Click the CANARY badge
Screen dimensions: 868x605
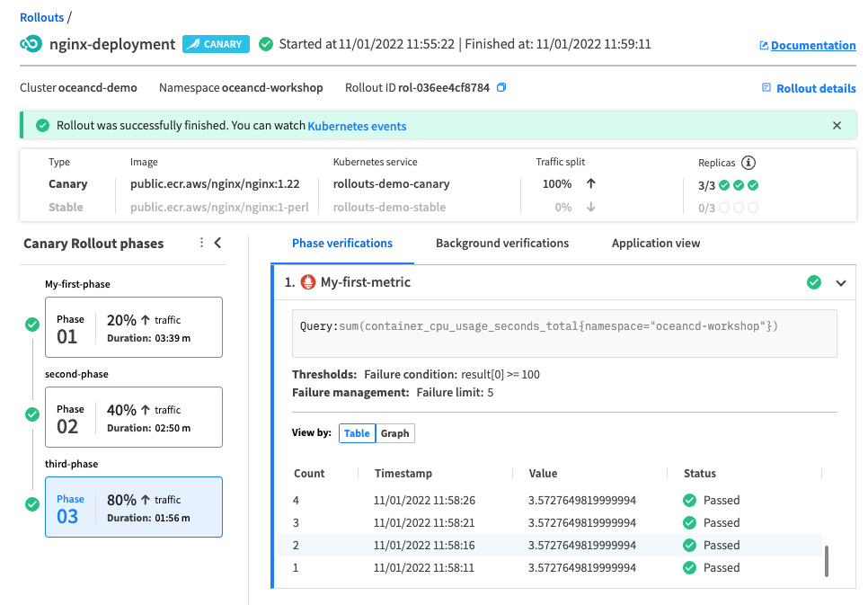point(216,44)
